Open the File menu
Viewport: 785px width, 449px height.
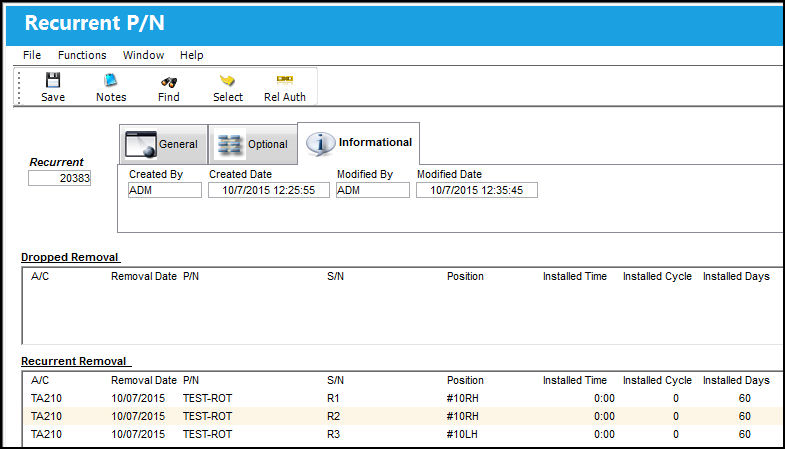tap(32, 55)
